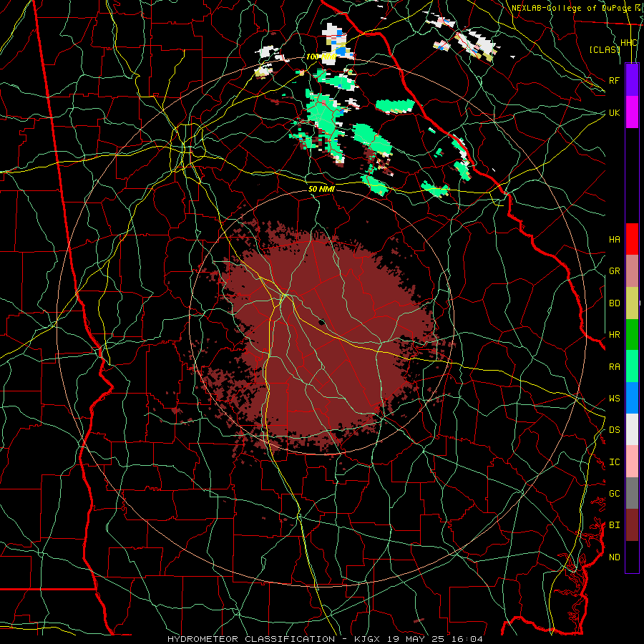Click the 'HR' legend label
Viewport: 644px width, 644px height.
click(614, 335)
